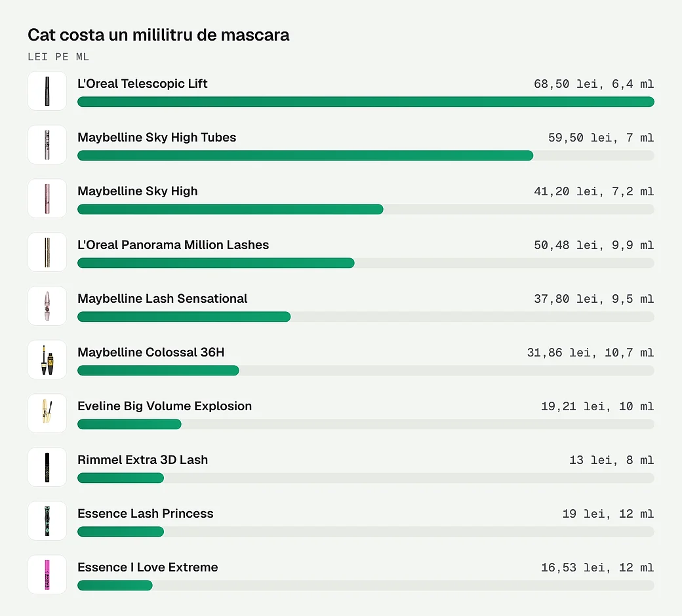The width and height of the screenshot is (682, 616).
Task: Select the 'Rimmel Extra 3D Lash' label
Action: click(x=143, y=459)
